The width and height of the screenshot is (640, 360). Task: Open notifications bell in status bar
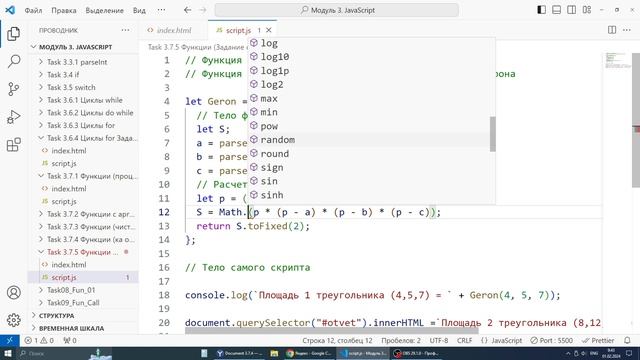tap(627, 340)
